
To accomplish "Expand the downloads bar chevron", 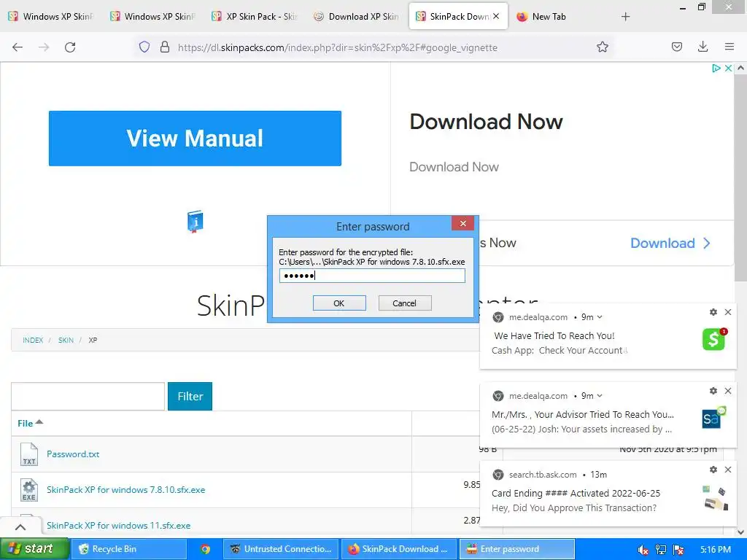I will (20, 526).
